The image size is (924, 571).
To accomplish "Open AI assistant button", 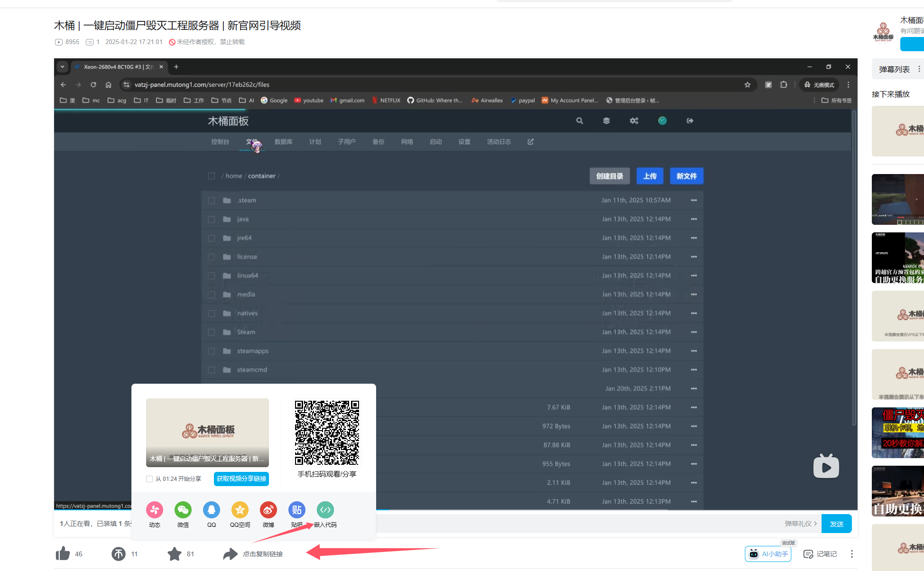I will 768,554.
